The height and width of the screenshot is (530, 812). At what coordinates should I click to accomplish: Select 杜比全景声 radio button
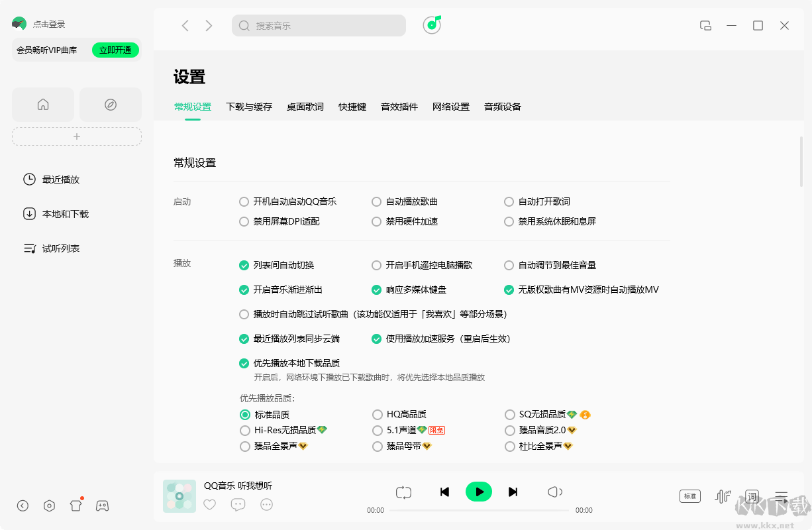tap(510, 446)
